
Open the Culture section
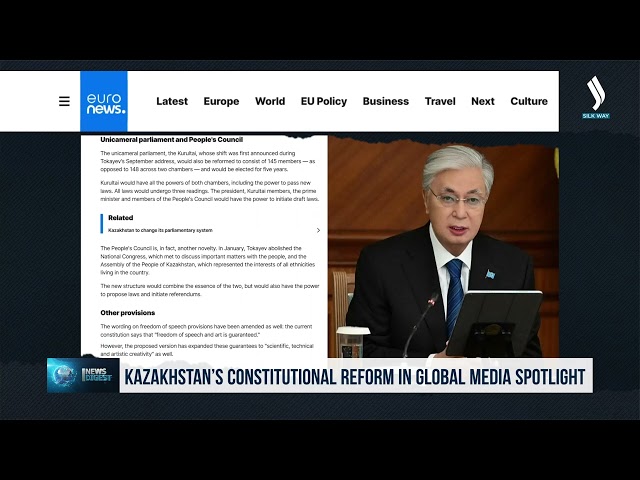[529, 101]
